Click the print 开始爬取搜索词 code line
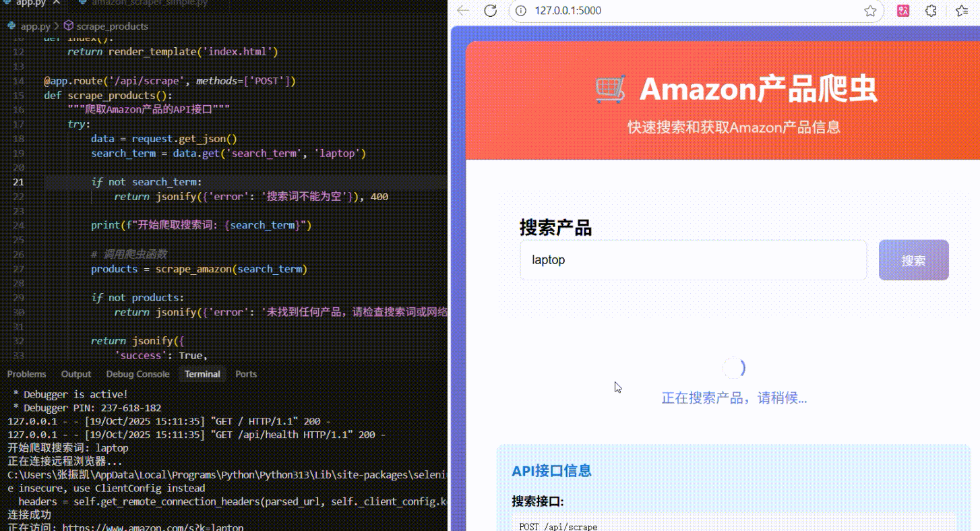This screenshot has width=980, height=531. (202, 225)
